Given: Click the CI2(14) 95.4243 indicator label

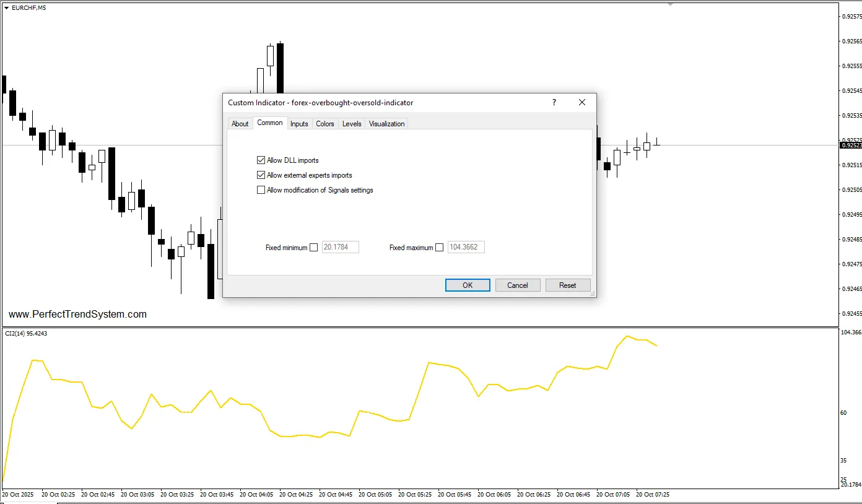Looking at the screenshot, I should coord(26,334).
